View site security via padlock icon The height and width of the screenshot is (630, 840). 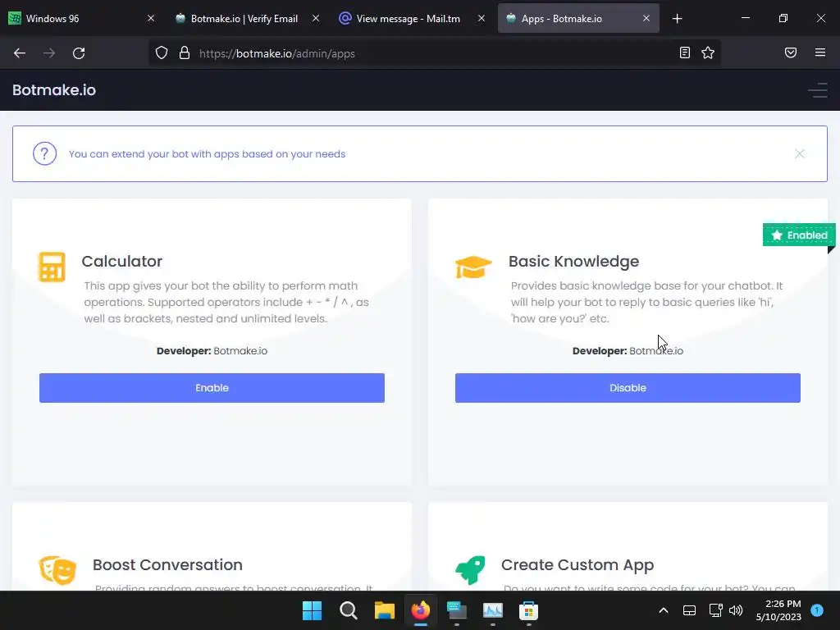point(185,53)
